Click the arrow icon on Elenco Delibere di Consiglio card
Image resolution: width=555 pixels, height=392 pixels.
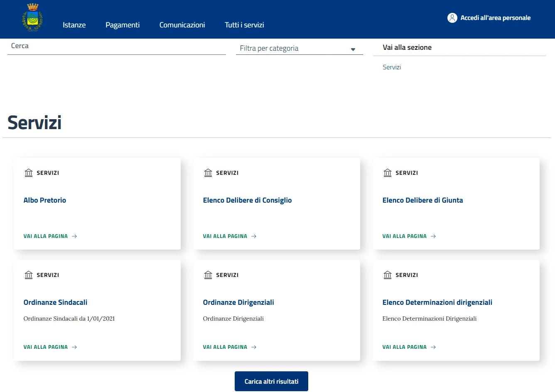254,236
